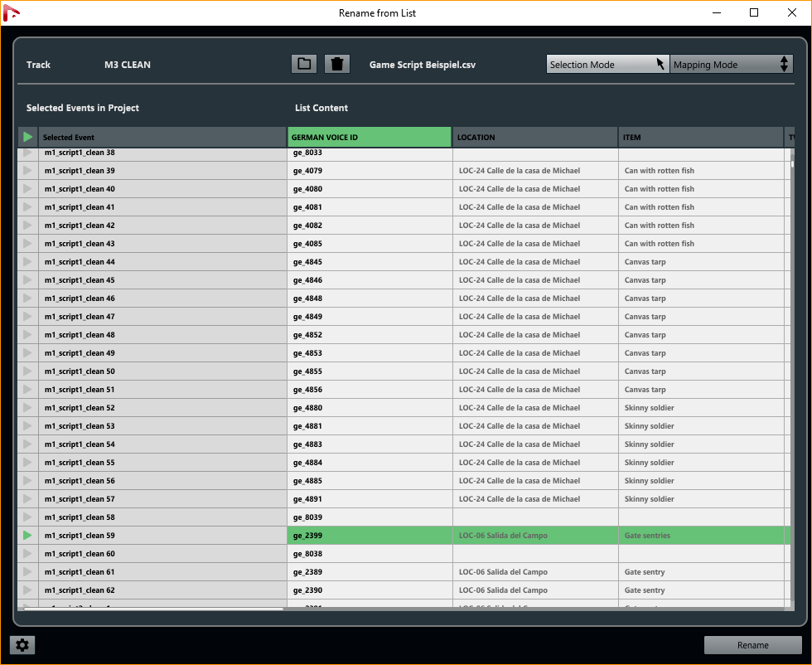The height and width of the screenshot is (665, 812).
Task: Play event m1_script1_clean 45
Action: pyautogui.click(x=28, y=280)
